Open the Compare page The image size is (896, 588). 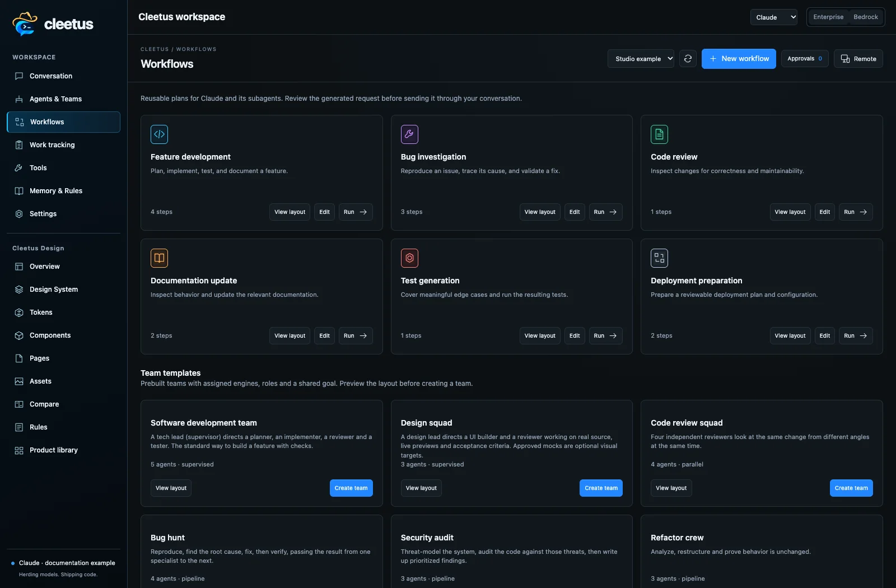pos(63,404)
